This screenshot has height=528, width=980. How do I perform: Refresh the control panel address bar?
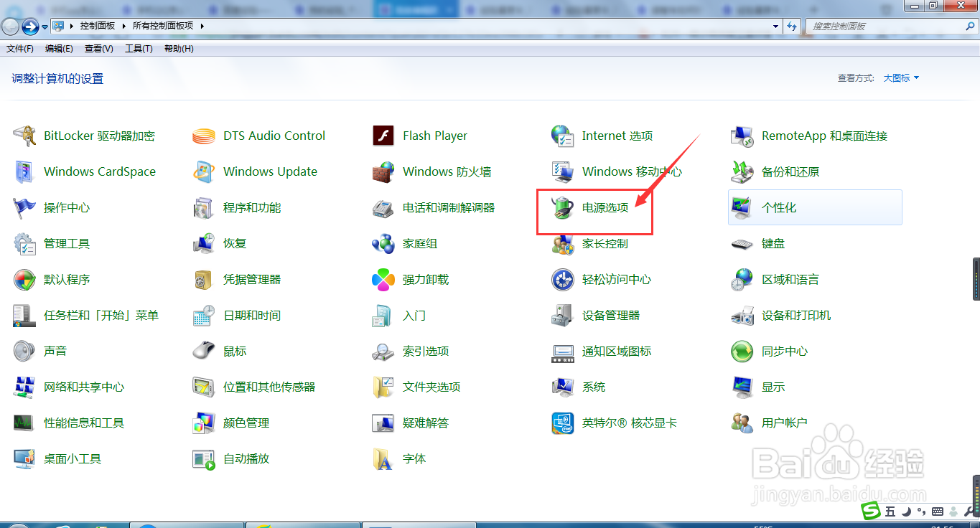[x=793, y=26]
